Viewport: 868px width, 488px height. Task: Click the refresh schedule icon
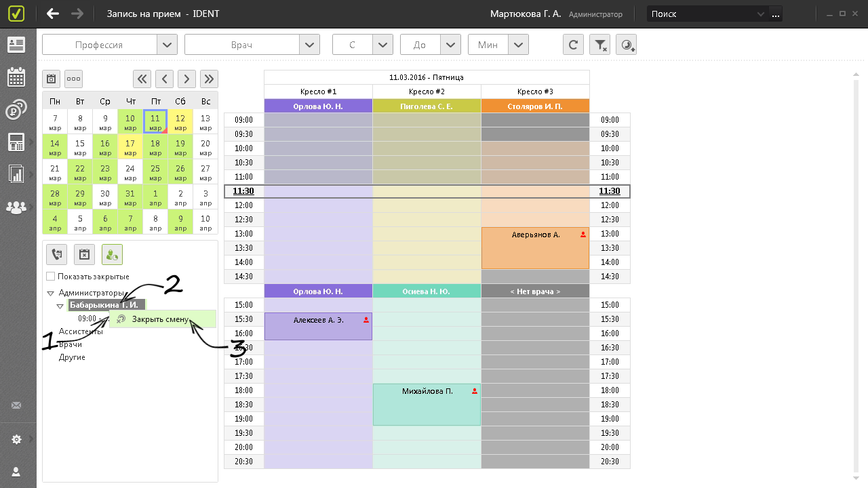point(573,45)
